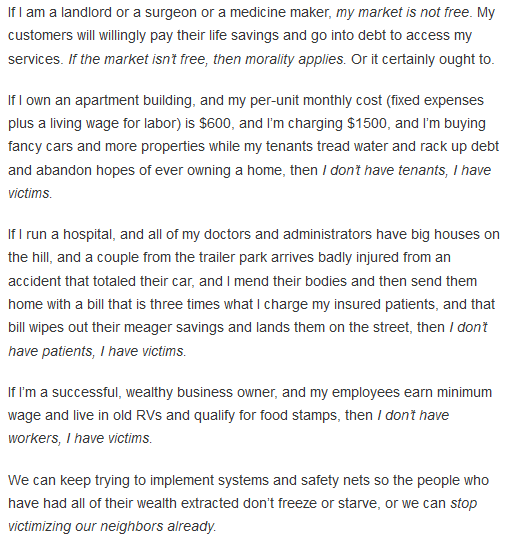Click the words "Or it certainly ought to."
This screenshot has height=539, width=507.
pyautogui.click(x=422, y=59)
